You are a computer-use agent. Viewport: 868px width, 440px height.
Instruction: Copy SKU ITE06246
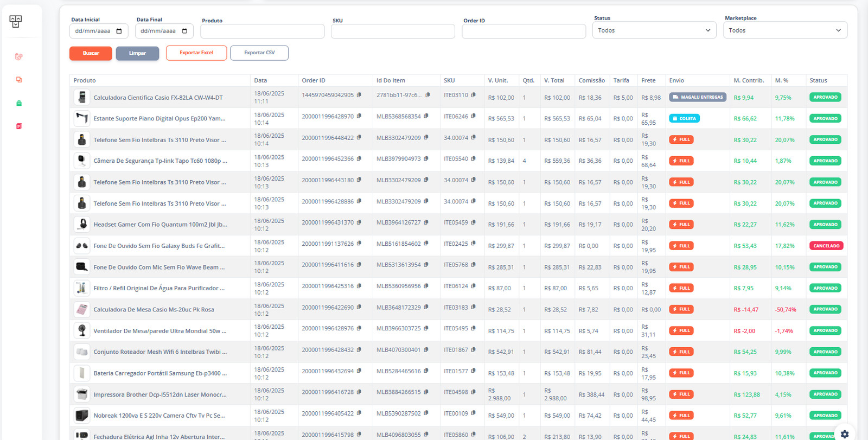click(474, 116)
